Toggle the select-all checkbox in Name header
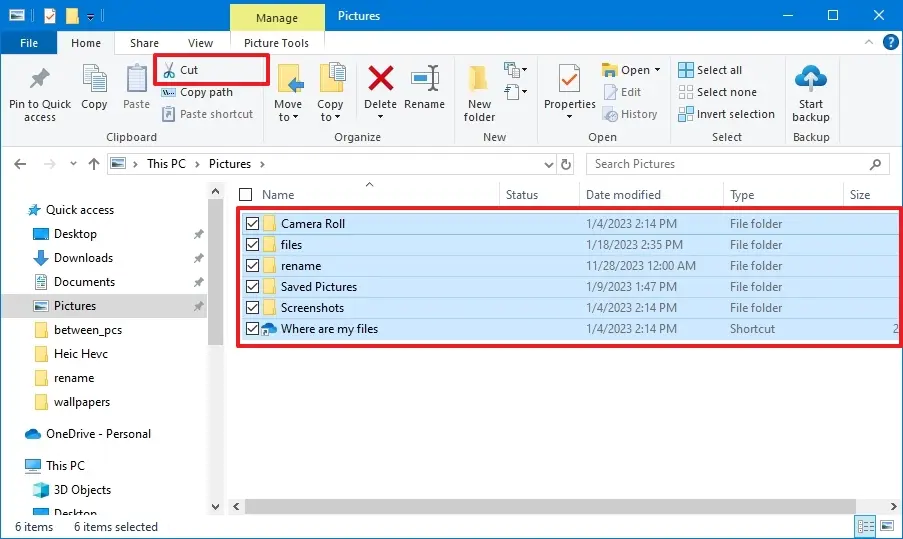903x539 pixels. point(245,195)
